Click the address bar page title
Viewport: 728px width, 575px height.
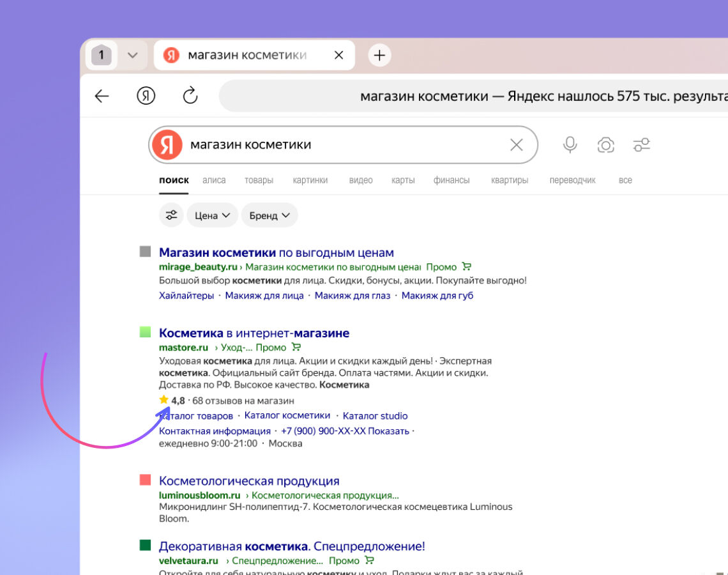tap(543, 96)
